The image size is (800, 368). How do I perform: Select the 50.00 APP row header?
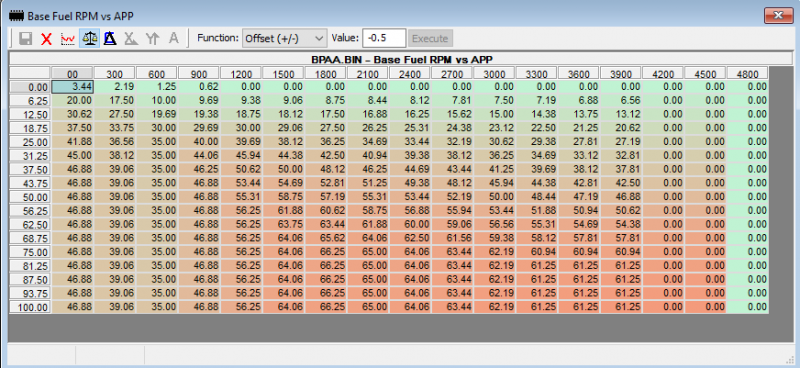point(30,198)
